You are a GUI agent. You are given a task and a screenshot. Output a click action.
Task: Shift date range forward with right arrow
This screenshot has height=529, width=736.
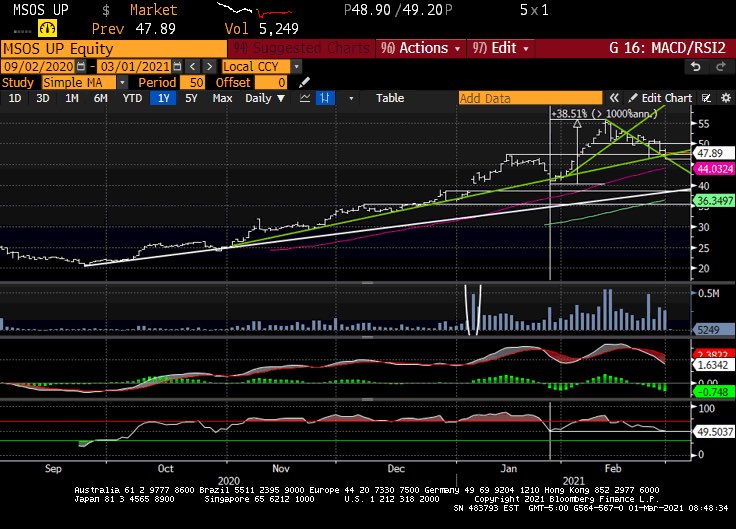pyautogui.click(x=209, y=67)
